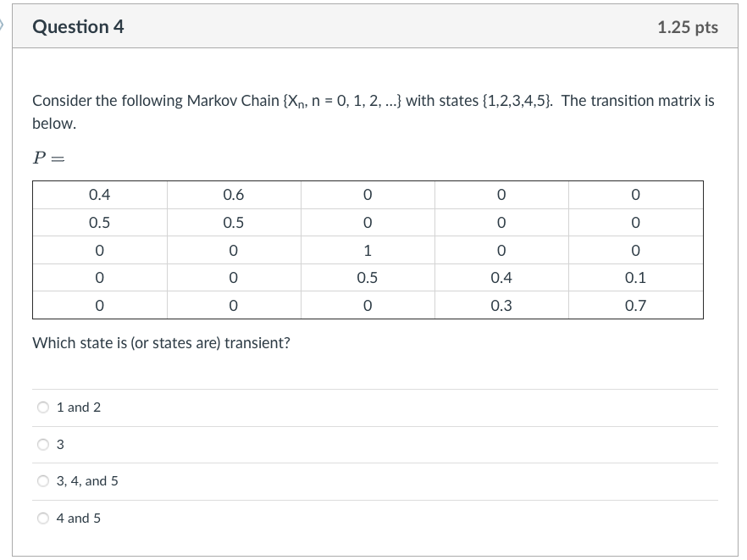Pick the "4 and 5" option

[43, 518]
